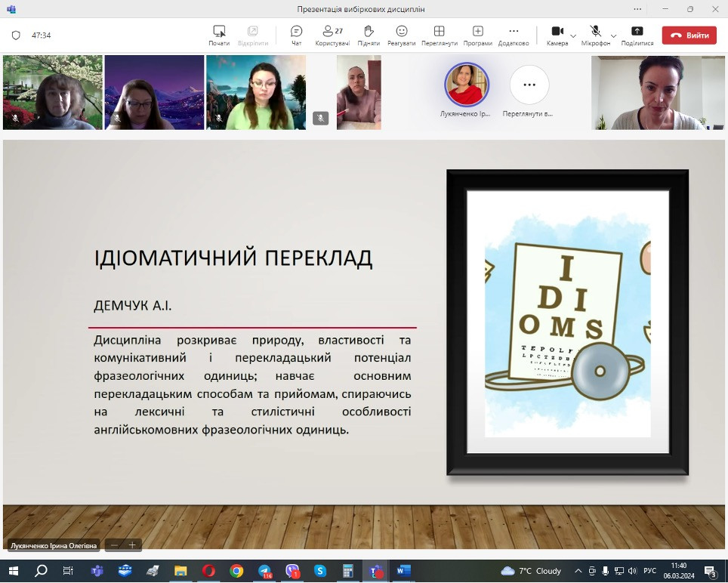Zoom out shared content with minus button
The height and width of the screenshot is (583, 728).
(115, 544)
